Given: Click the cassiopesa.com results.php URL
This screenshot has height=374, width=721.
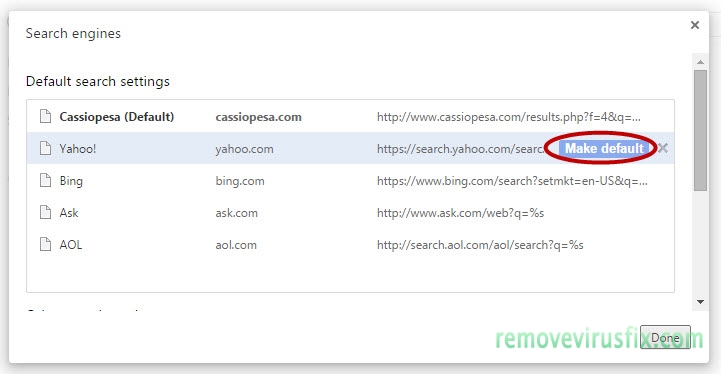Looking at the screenshot, I should coord(509,117).
